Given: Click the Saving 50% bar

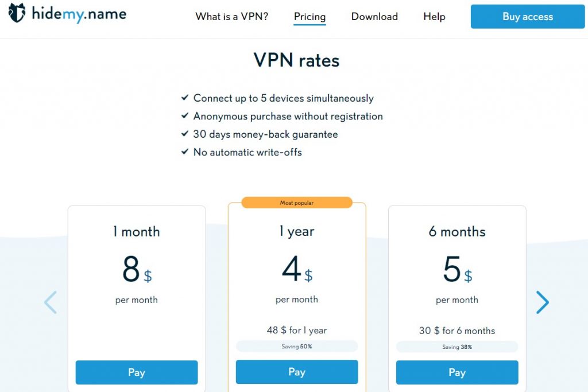Looking at the screenshot, I should [x=297, y=346].
